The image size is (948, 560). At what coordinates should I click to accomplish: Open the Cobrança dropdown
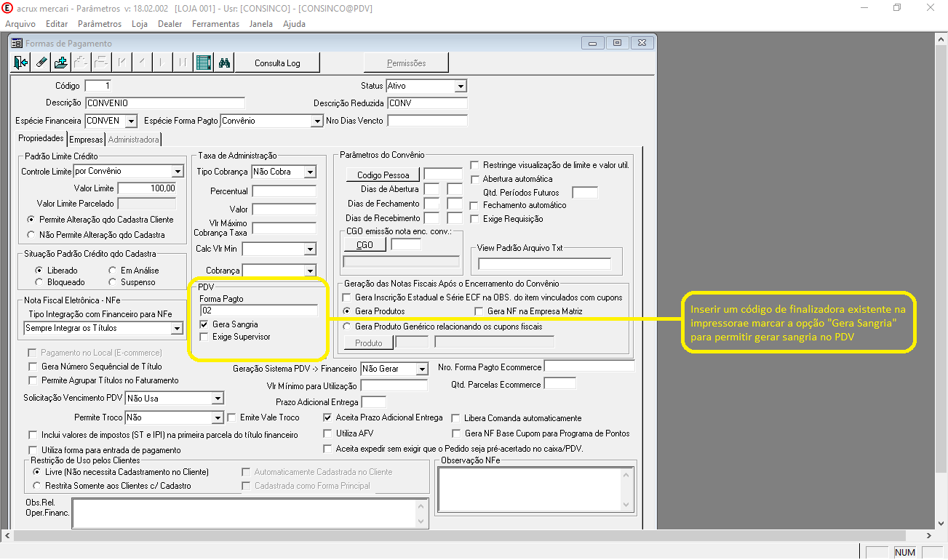310,271
